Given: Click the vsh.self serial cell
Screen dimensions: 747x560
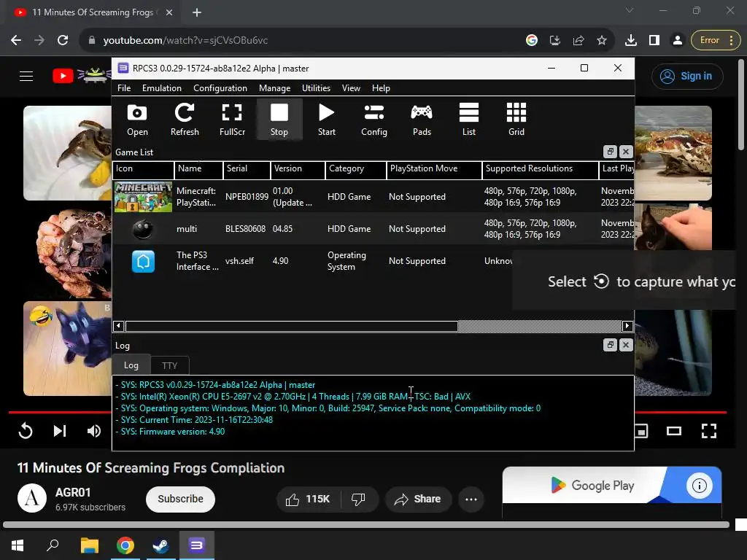Looking at the screenshot, I should pyautogui.click(x=239, y=261).
